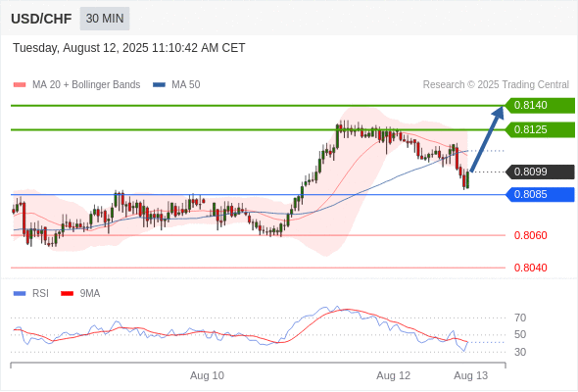Click the 30 MIN timeframe button

point(105,18)
